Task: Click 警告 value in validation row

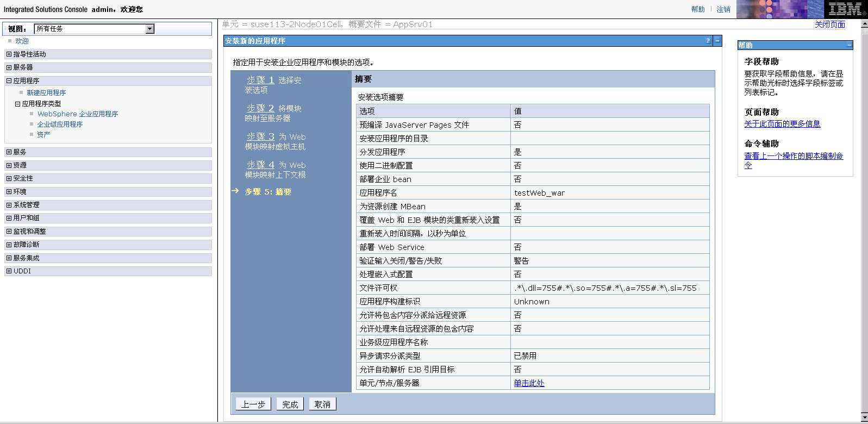Action: (521, 261)
